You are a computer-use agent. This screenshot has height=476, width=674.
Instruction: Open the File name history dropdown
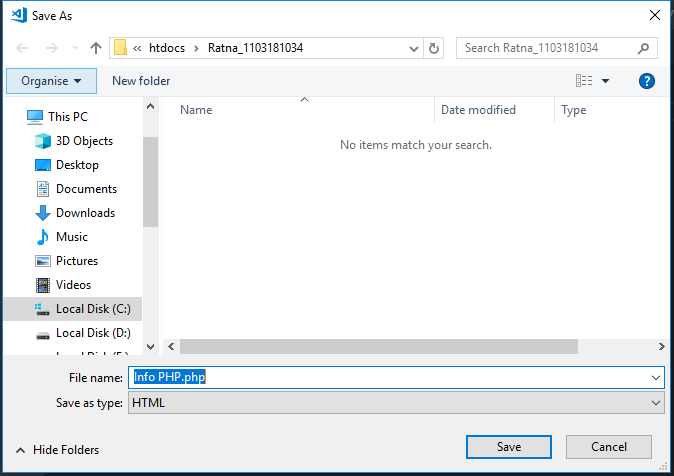tap(656, 378)
